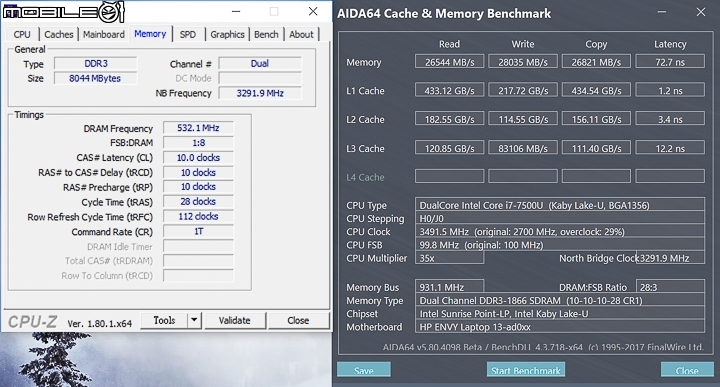The width and height of the screenshot is (720, 387).
Task: Click the L3 Cache Latency value 12.2 ns
Action: point(670,148)
